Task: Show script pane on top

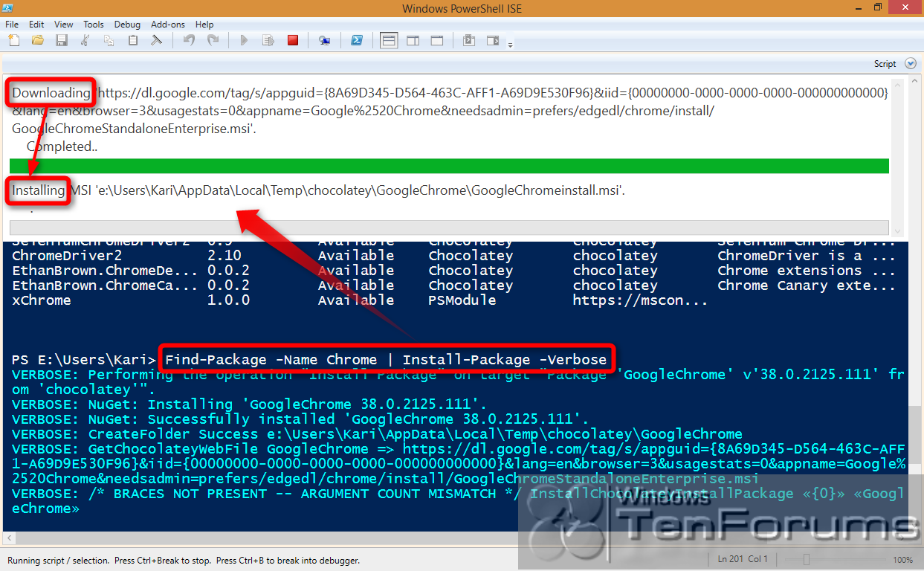Action: pos(388,40)
